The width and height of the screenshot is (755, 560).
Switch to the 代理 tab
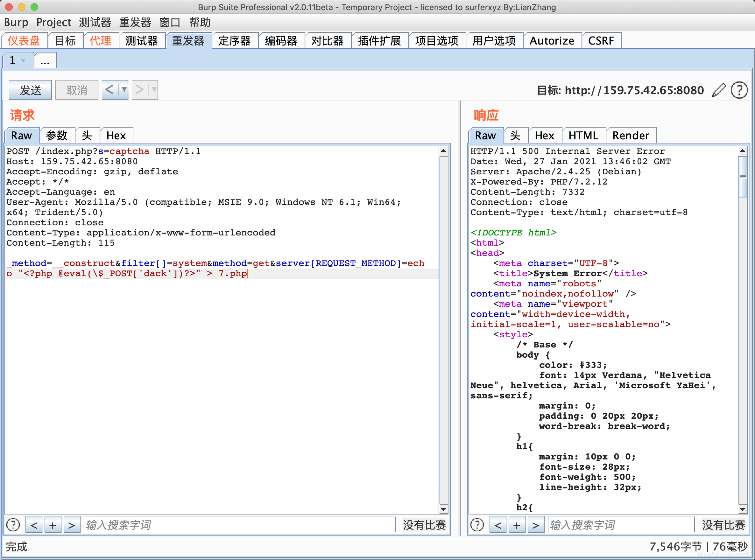point(101,41)
